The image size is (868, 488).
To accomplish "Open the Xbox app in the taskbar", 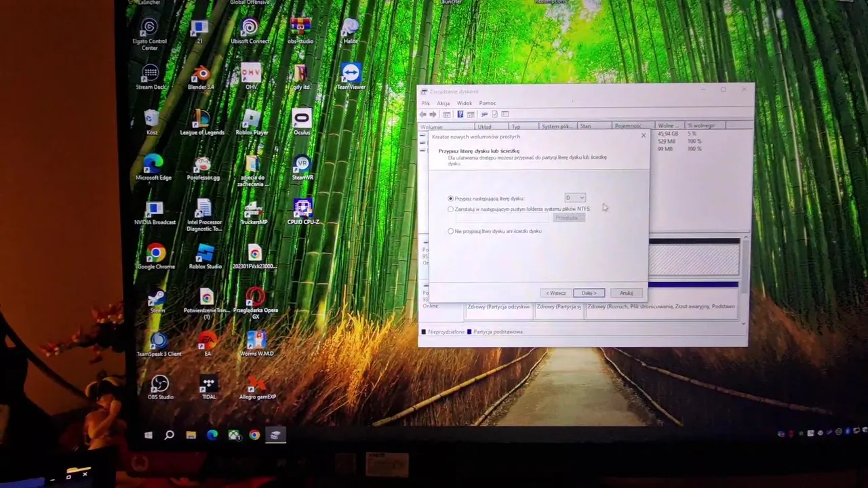I will click(234, 435).
